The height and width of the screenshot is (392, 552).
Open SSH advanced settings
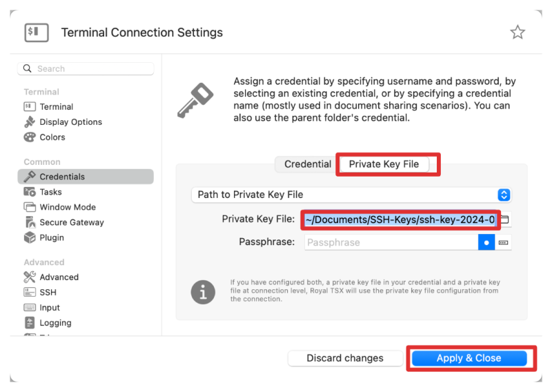click(x=48, y=293)
